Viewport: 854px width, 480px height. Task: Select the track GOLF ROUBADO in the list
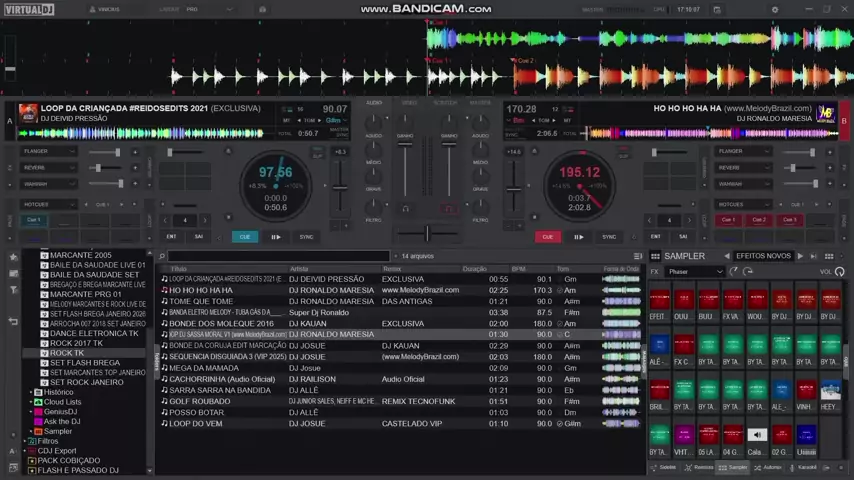coord(200,401)
